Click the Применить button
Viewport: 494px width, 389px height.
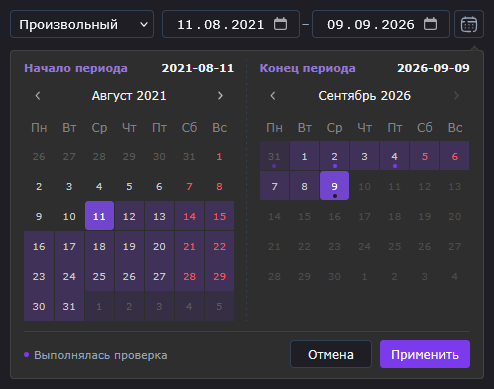425,354
